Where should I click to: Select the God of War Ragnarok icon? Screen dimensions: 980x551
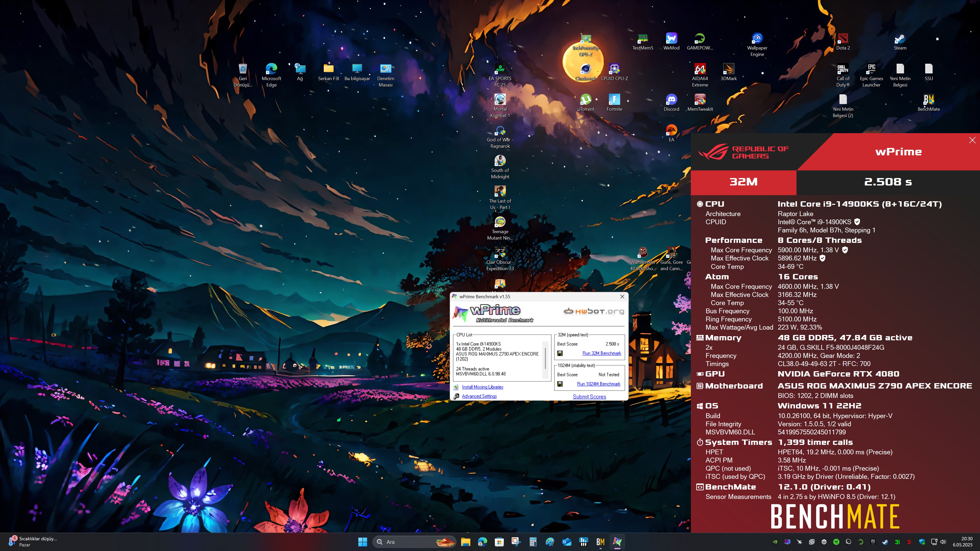[x=500, y=136]
